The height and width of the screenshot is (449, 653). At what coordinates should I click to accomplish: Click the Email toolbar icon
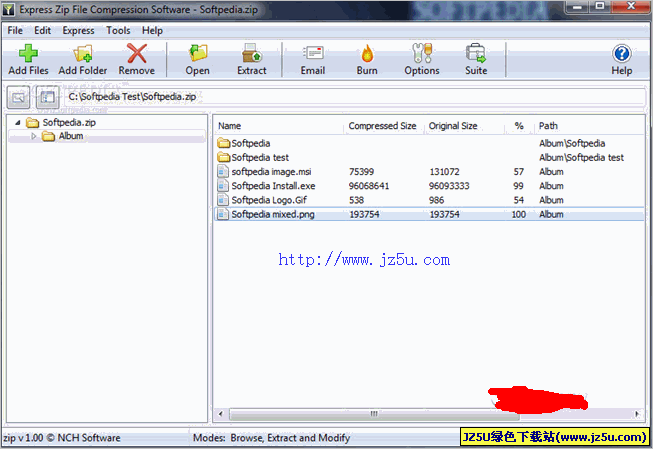coord(313,53)
